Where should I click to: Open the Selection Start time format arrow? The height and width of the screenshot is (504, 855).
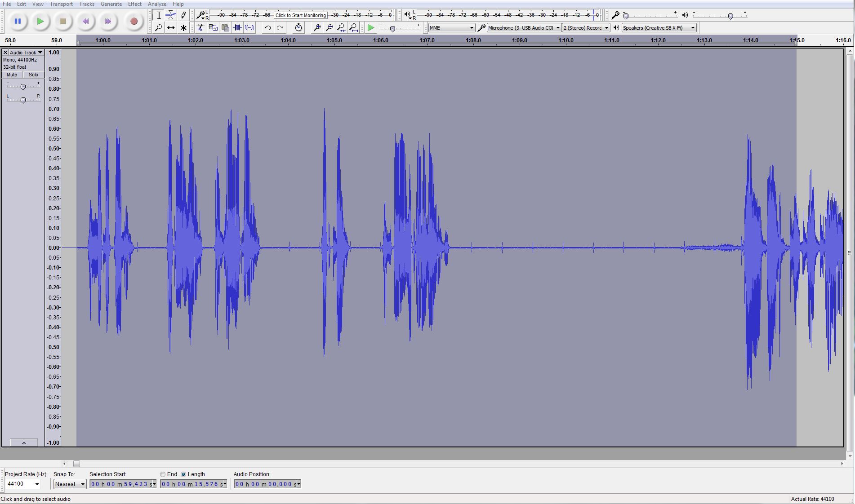click(x=154, y=484)
